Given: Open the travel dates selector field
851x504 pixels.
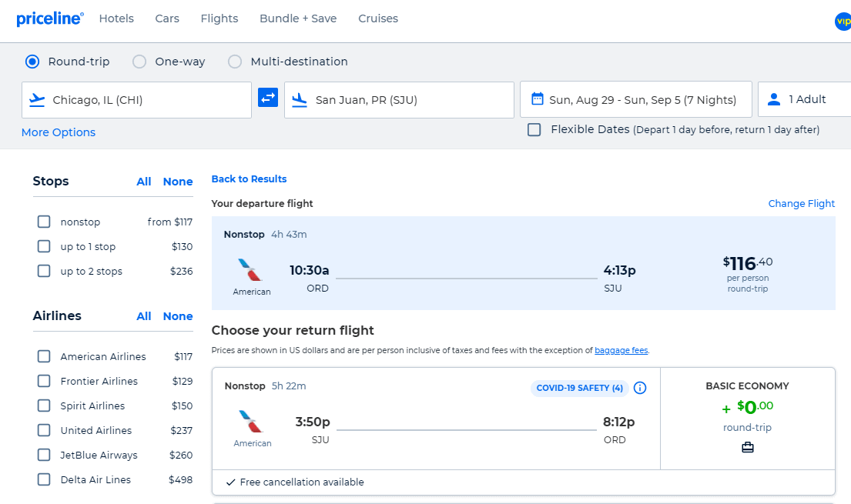Looking at the screenshot, I should point(635,98).
